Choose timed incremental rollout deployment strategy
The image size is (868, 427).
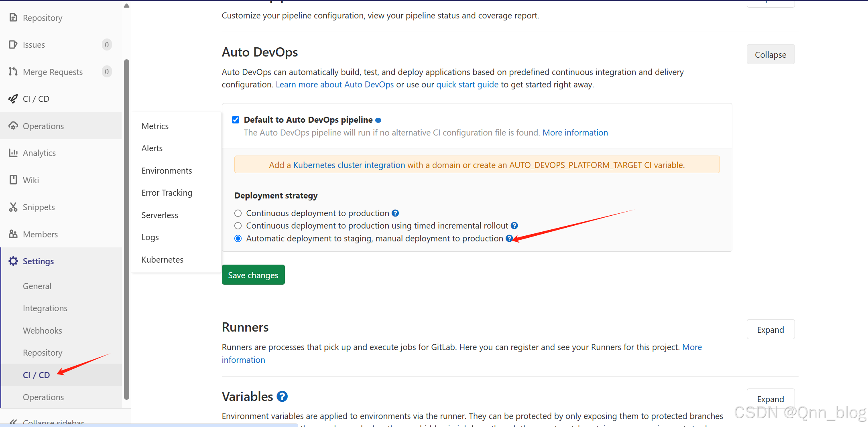(x=238, y=225)
